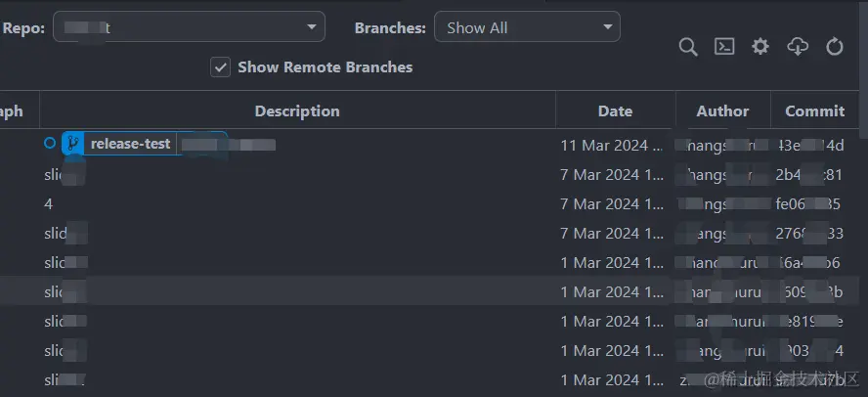The width and height of the screenshot is (868, 397).
Task: Open the Repo dropdown
Action: [x=190, y=27]
